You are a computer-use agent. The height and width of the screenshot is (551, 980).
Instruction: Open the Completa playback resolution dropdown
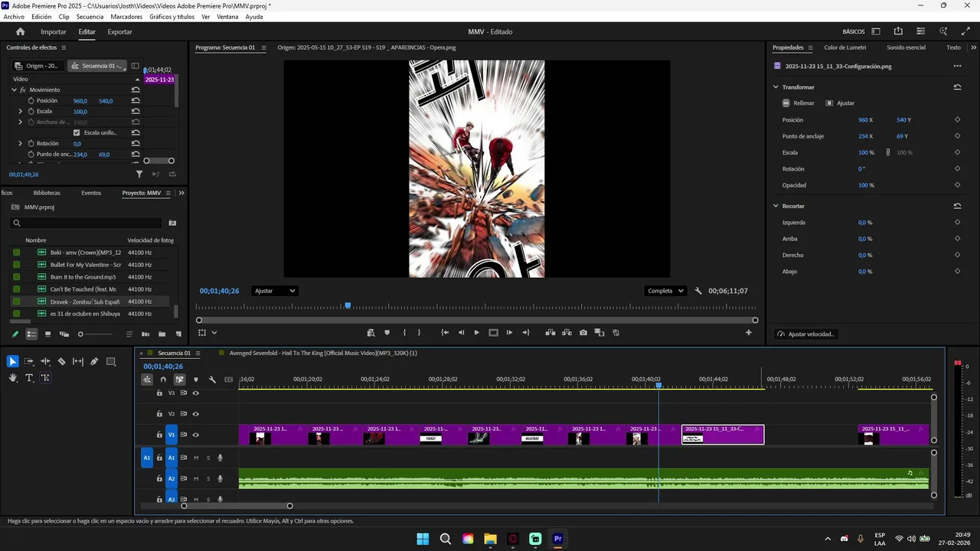[665, 291]
